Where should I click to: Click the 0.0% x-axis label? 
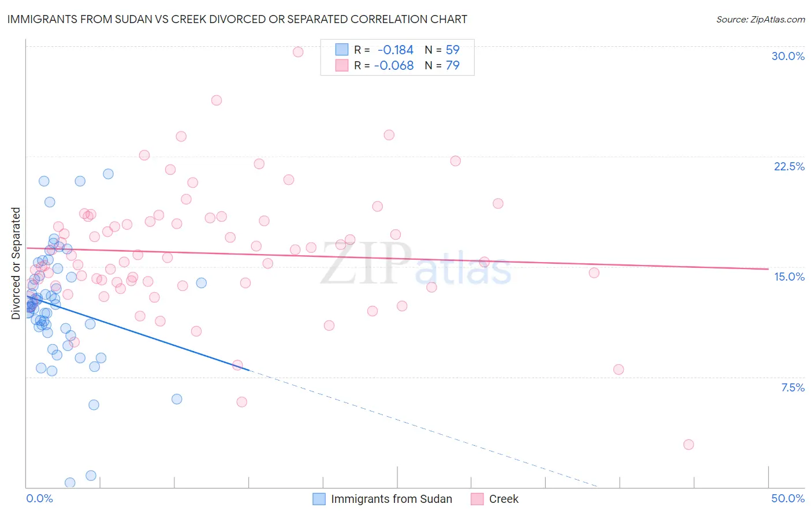[x=39, y=498]
